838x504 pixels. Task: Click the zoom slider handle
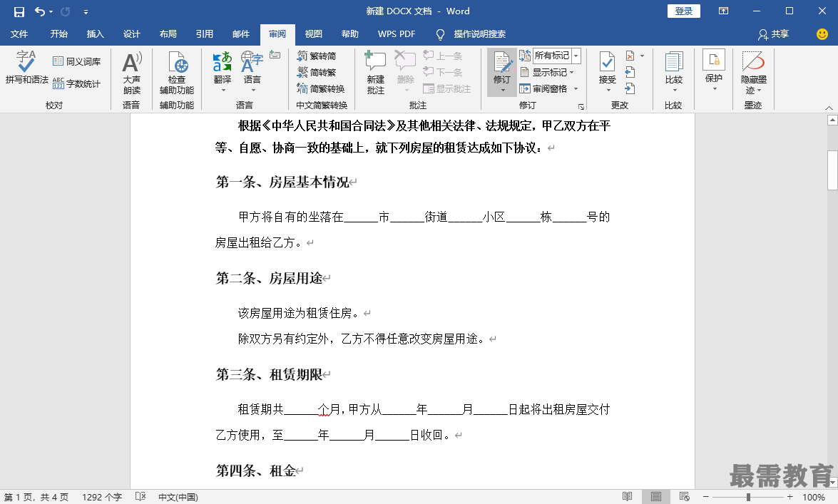point(748,497)
